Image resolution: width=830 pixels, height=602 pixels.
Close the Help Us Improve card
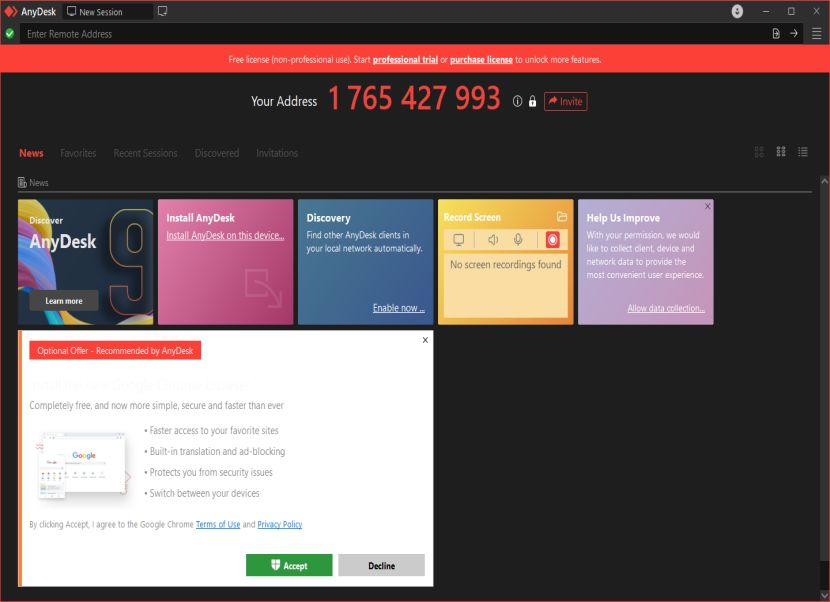point(708,206)
